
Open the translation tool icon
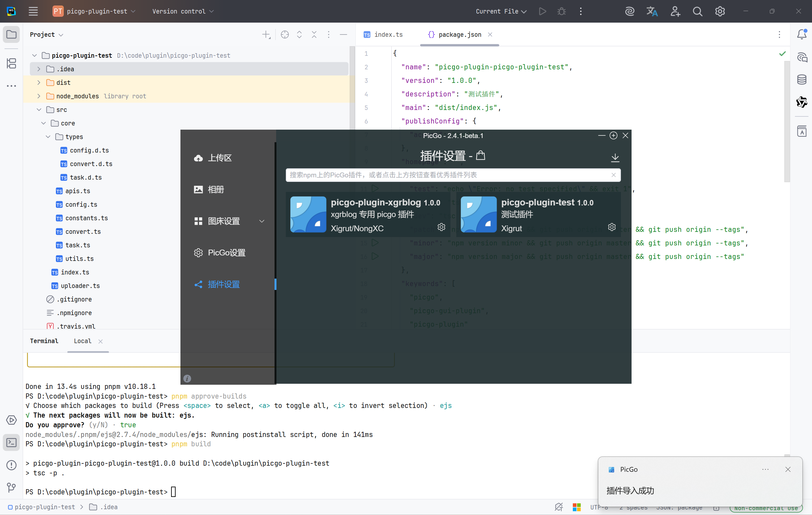tap(652, 11)
